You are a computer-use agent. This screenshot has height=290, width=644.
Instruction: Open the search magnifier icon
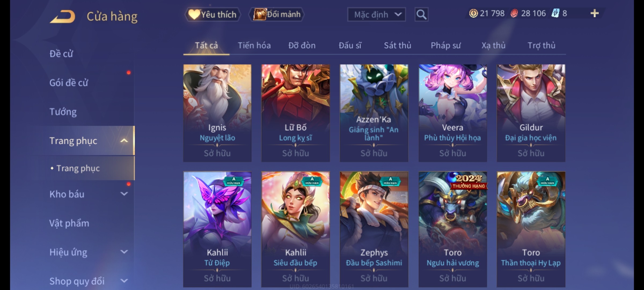[421, 15]
